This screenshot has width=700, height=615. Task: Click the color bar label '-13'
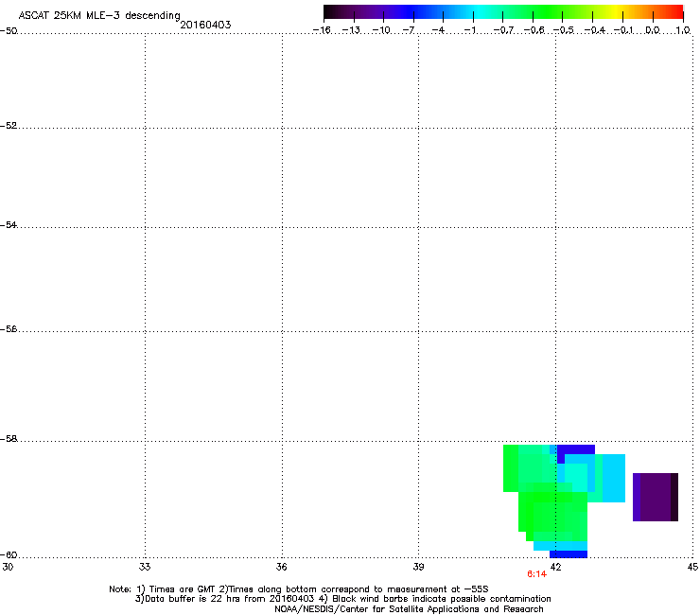click(x=351, y=30)
